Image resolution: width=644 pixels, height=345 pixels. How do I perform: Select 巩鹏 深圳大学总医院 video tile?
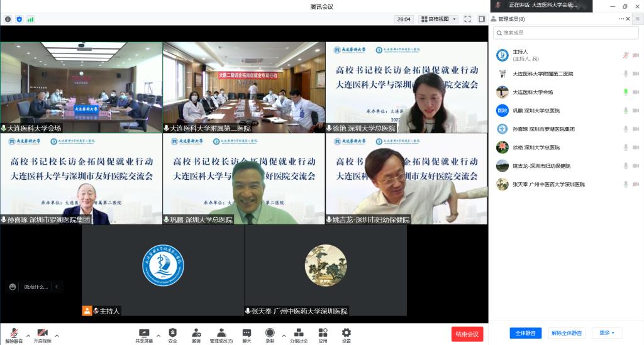pyautogui.click(x=244, y=179)
